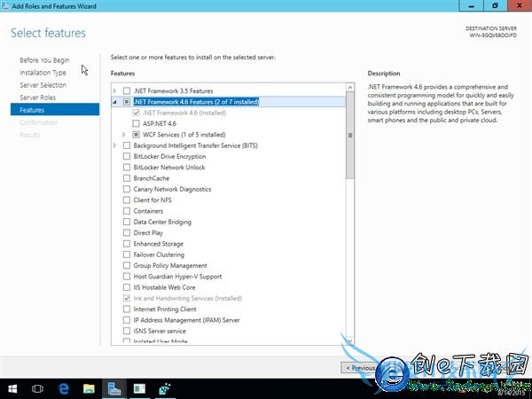Viewport: 532px width, 399px height.
Task: Switch to Server Manager taskbar icon
Action: [x=114, y=388]
